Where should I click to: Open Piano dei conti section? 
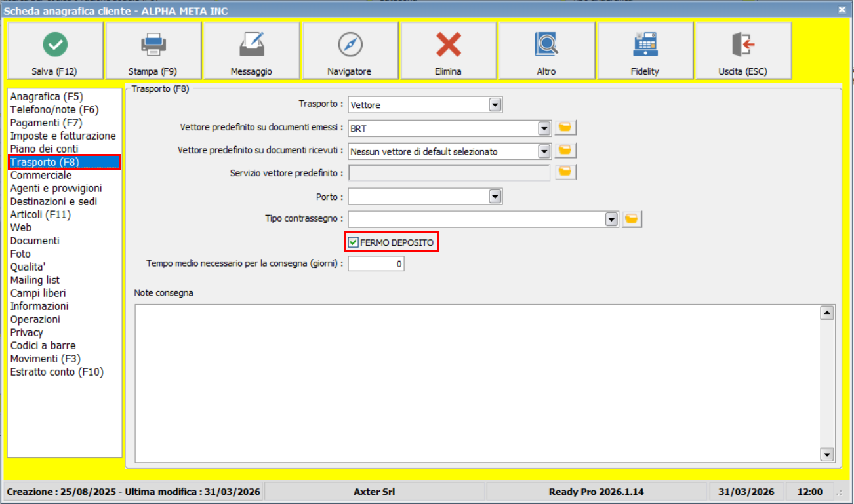pos(64,149)
